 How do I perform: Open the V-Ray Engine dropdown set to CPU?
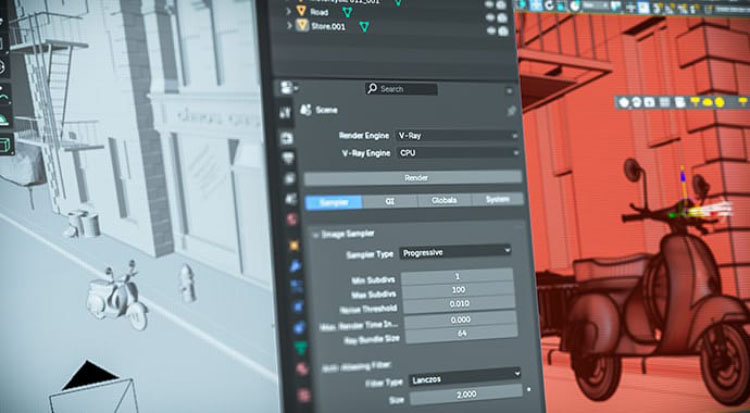[x=457, y=153]
